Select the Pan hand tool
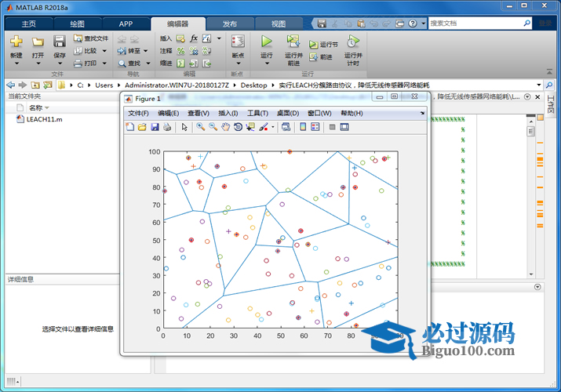This screenshot has width=561, height=392. [226, 127]
